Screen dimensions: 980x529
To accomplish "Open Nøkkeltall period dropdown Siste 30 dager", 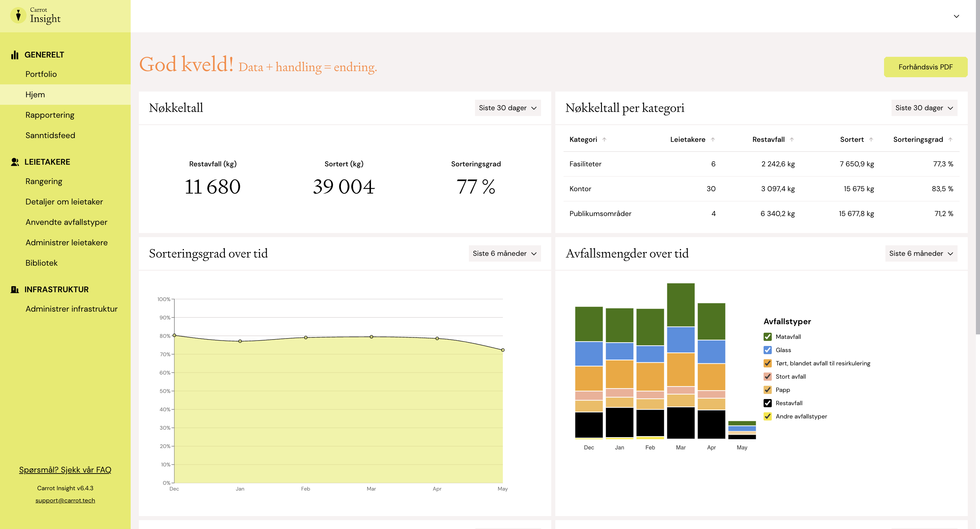I will point(507,108).
